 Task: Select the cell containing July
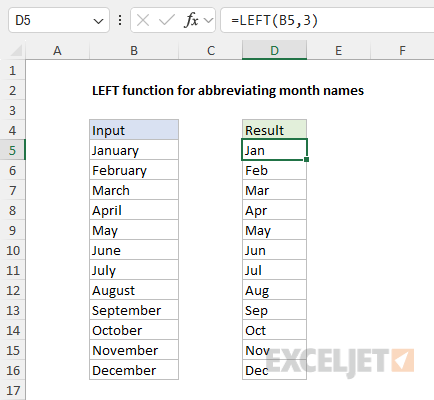(134, 270)
